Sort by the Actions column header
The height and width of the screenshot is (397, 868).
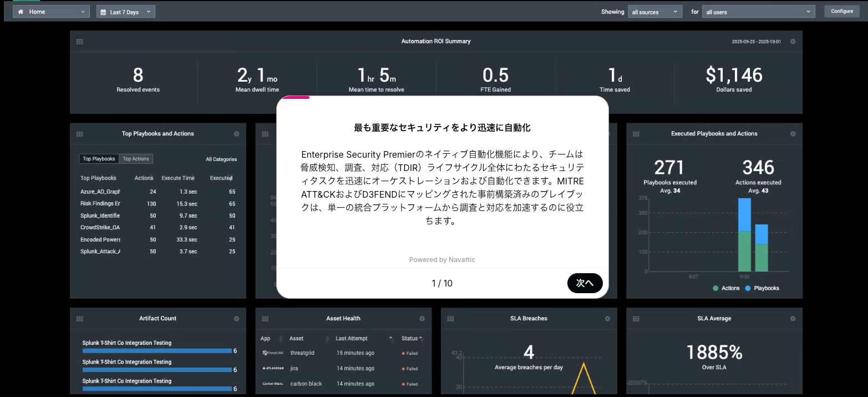coord(144,178)
